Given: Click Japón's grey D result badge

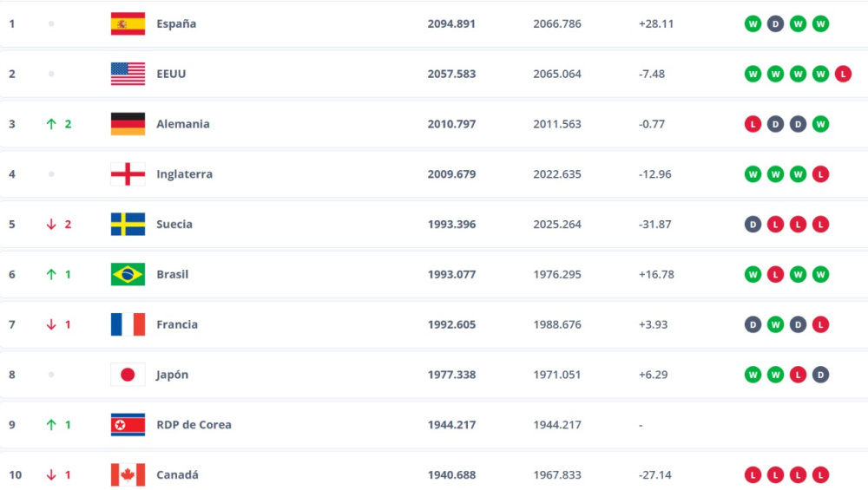Looking at the screenshot, I should [x=820, y=375].
